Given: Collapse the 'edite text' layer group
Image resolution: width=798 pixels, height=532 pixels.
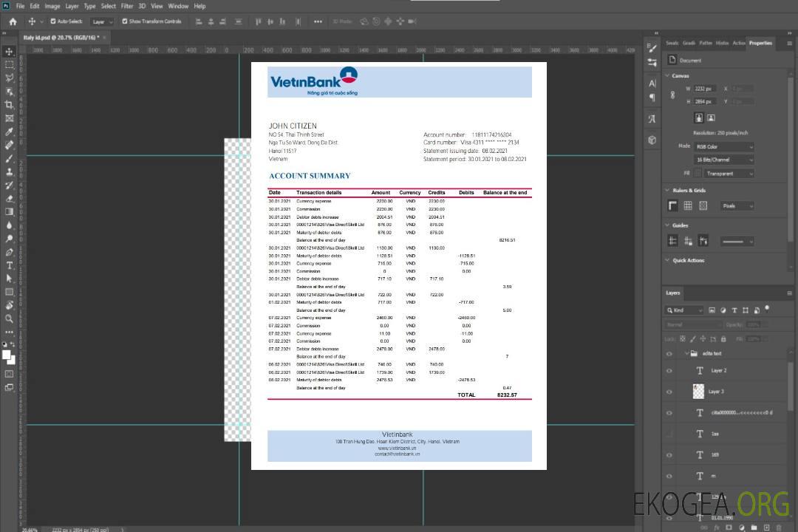Looking at the screenshot, I should pyautogui.click(x=686, y=353).
